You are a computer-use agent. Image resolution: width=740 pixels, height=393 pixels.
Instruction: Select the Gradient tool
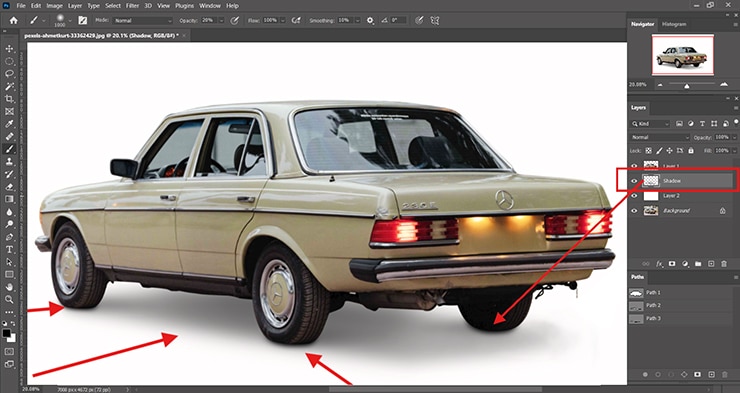pos(9,199)
